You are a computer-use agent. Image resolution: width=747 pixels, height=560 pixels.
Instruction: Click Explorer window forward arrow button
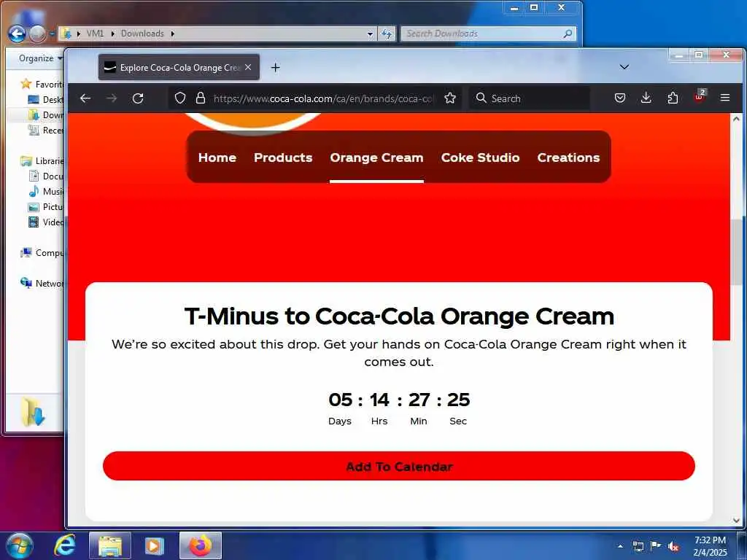click(x=37, y=34)
